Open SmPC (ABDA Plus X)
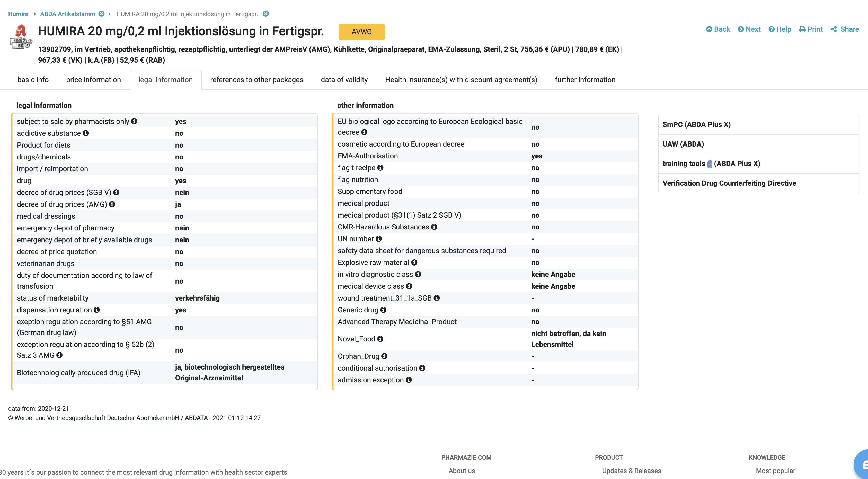Image resolution: width=868 pixels, height=479 pixels. point(758,124)
